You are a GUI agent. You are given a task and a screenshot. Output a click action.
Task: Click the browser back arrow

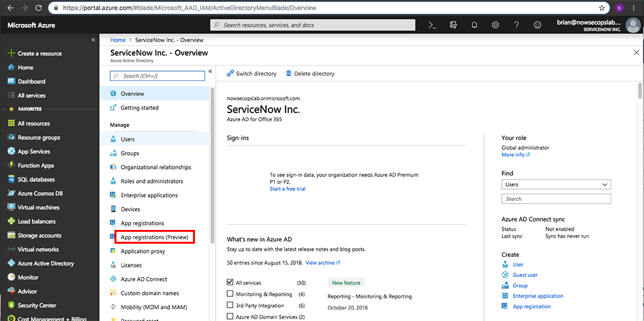[x=9, y=8]
